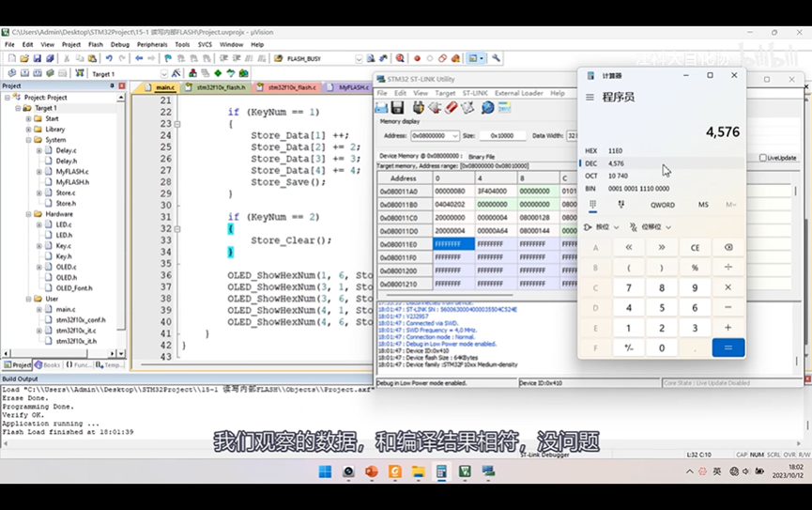This screenshot has height=510, width=812.
Task: Collapse the System group in project tree
Action: (x=28, y=140)
